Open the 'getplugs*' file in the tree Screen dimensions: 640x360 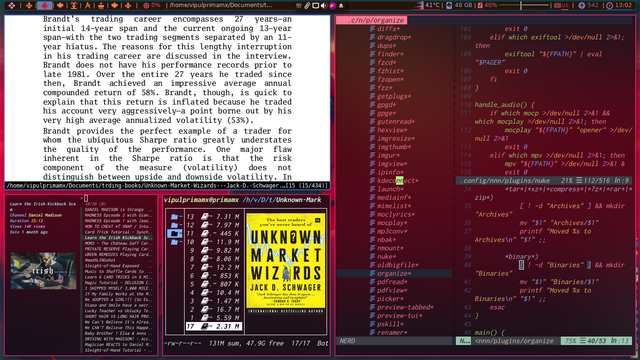pos(390,96)
